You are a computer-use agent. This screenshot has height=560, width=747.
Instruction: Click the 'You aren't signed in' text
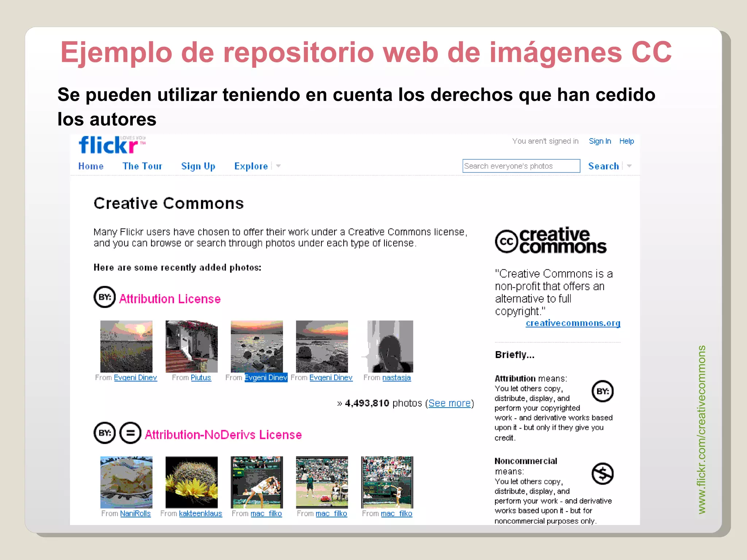pyautogui.click(x=545, y=141)
